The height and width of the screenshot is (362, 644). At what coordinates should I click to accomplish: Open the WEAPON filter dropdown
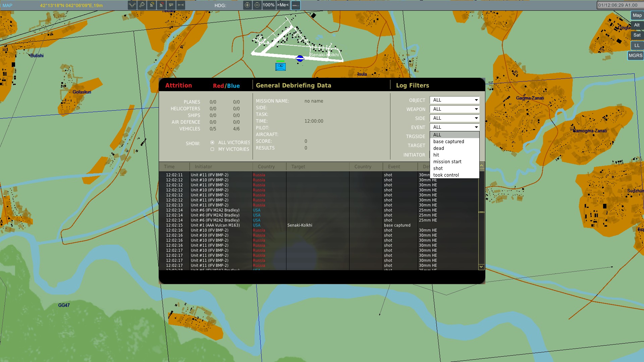[454, 109]
